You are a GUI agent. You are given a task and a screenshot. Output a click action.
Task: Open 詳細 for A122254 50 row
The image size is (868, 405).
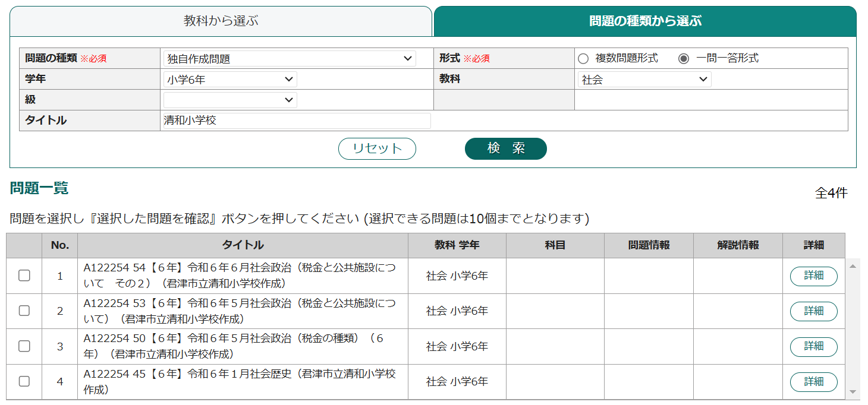(x=813, y=347)
